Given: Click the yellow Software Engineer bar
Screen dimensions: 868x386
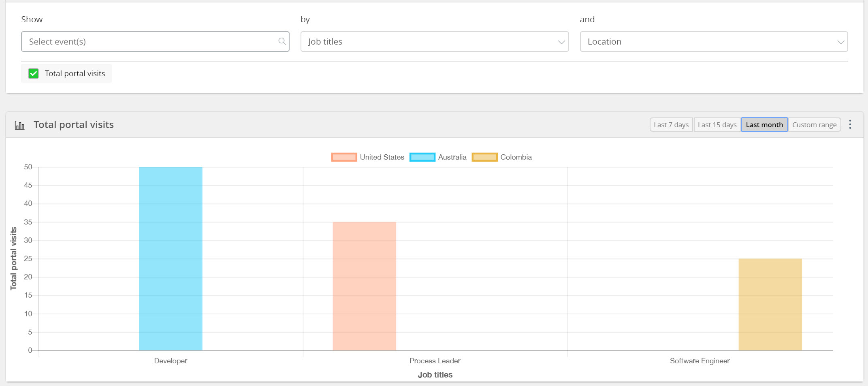Looking at the screenshot, I should point(770,305).
